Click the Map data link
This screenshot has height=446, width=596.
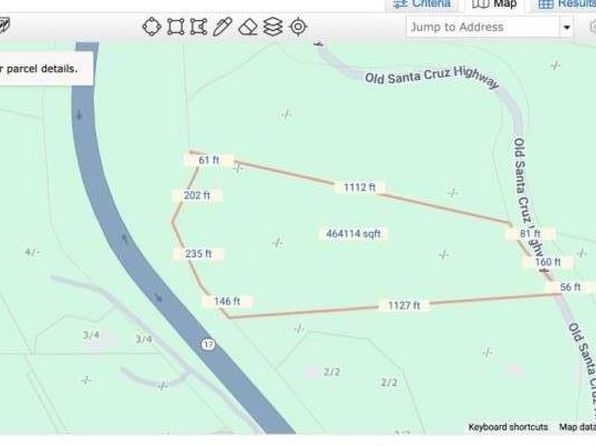click(577, 427)
